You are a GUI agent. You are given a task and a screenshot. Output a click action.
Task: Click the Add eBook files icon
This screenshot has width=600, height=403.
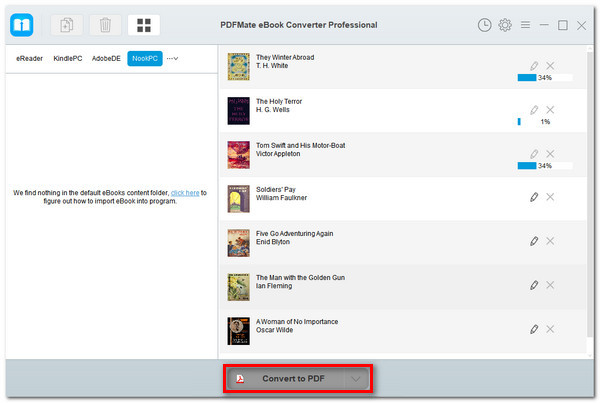[67, 25]
